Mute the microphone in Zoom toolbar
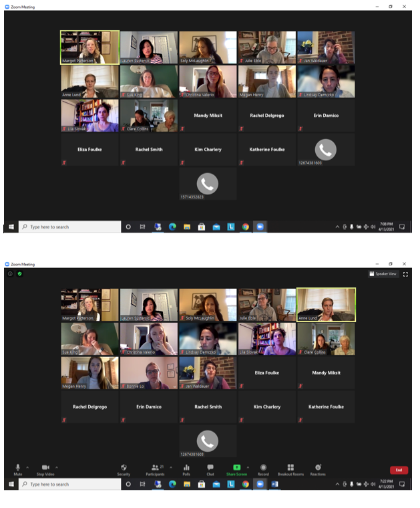The image size is (420, 508). click(x=17, y=467)
